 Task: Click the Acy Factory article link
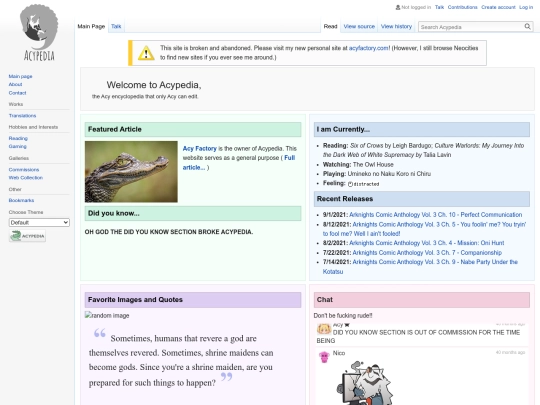(199, 148)
